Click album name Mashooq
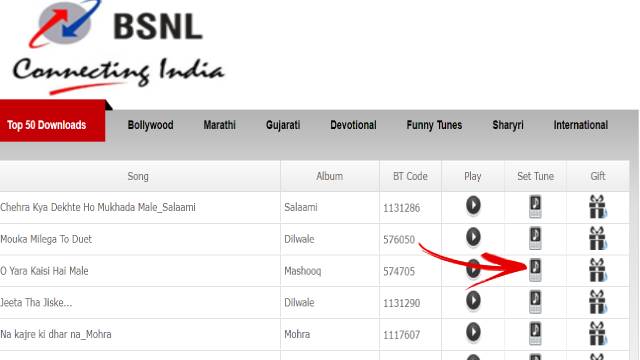 [x=302, y=271]
